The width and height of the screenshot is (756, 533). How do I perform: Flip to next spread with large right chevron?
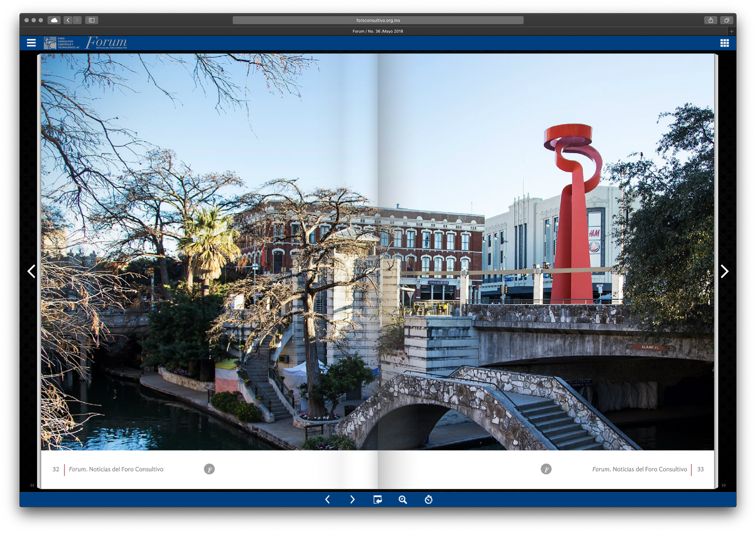(x=724, y=271)
